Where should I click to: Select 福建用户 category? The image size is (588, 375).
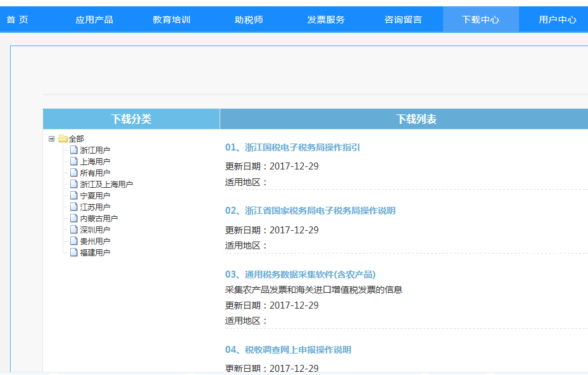[95, 252]
